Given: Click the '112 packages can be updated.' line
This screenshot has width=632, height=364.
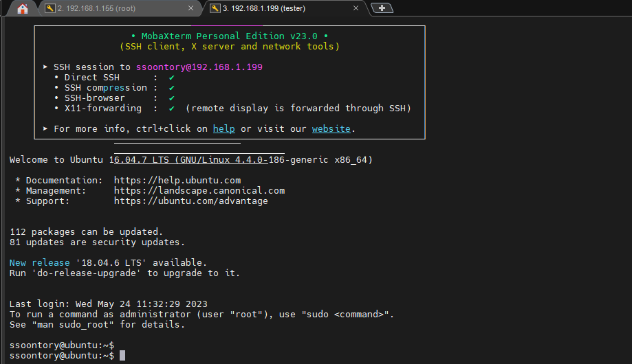Looking at the screenshot, I should [86, 232].
